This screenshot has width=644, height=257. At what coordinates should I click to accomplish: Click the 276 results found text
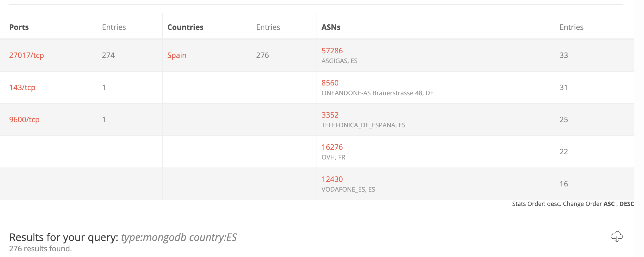point(40,249)
